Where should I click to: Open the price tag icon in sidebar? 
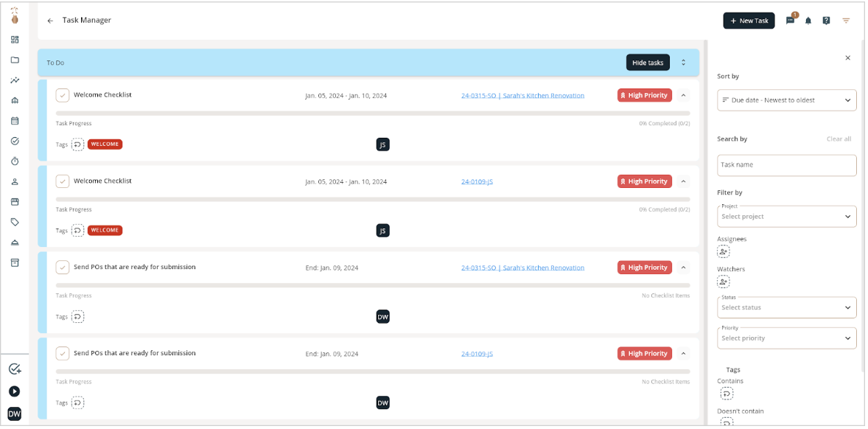[x=15, y=222]
